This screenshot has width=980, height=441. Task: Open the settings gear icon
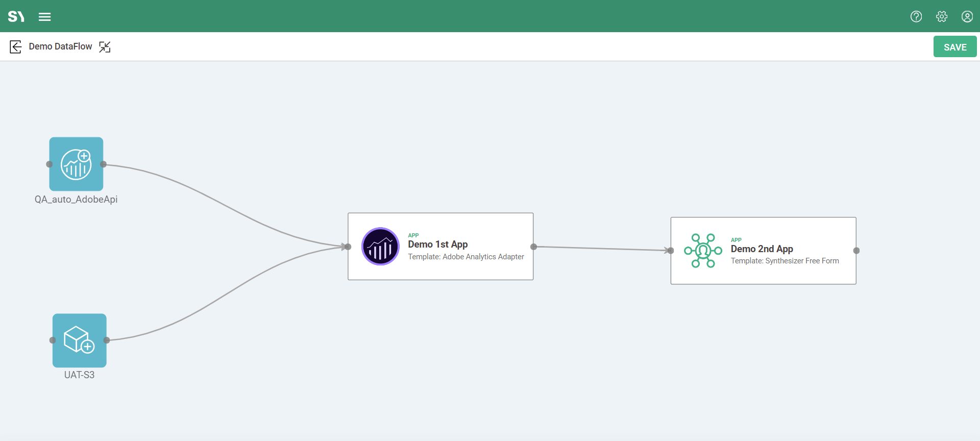(x=942, y=17)
